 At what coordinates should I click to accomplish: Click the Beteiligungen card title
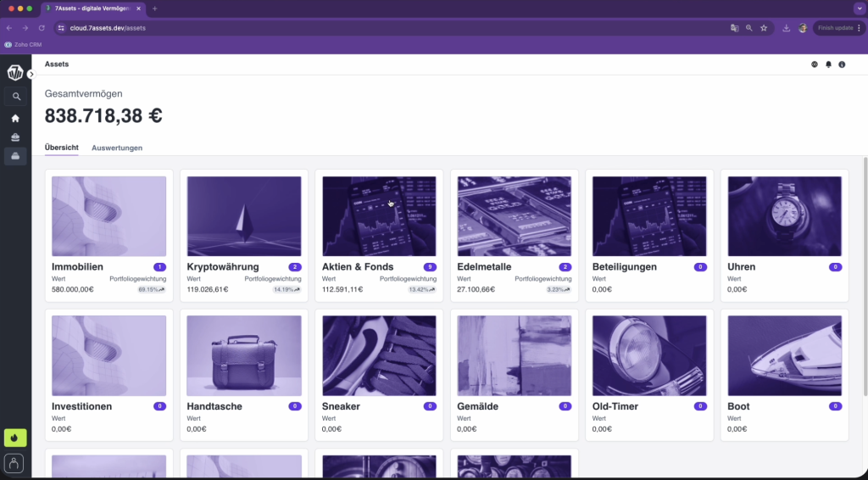pyautogui.click(x=625, y=267)
